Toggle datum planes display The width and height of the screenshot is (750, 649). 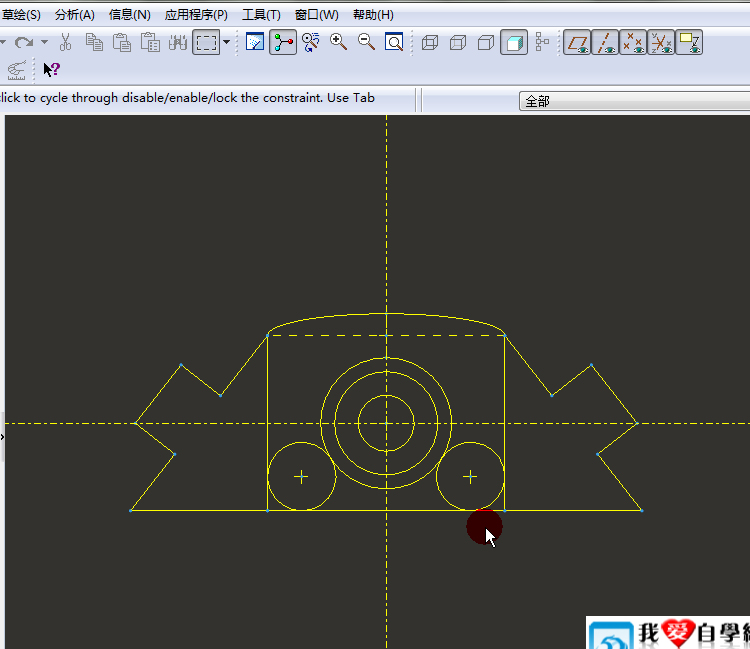[577, 43]
